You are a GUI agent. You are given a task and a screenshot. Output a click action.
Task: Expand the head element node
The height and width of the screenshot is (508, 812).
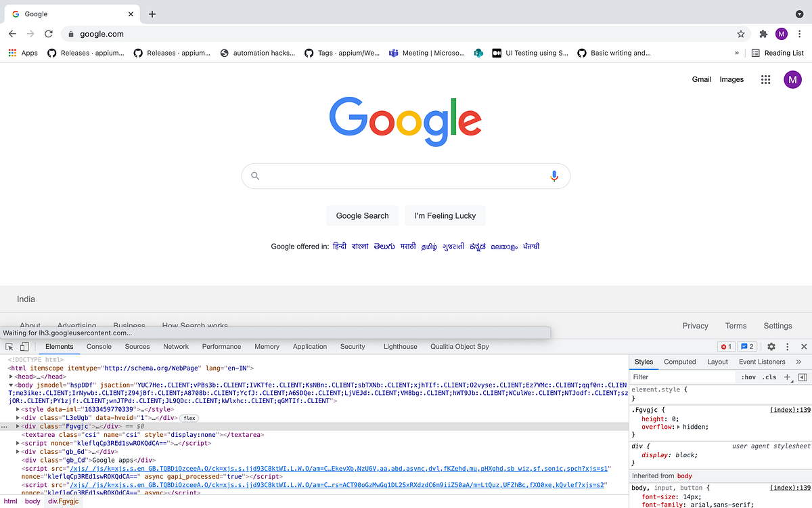tap(11, 377)
